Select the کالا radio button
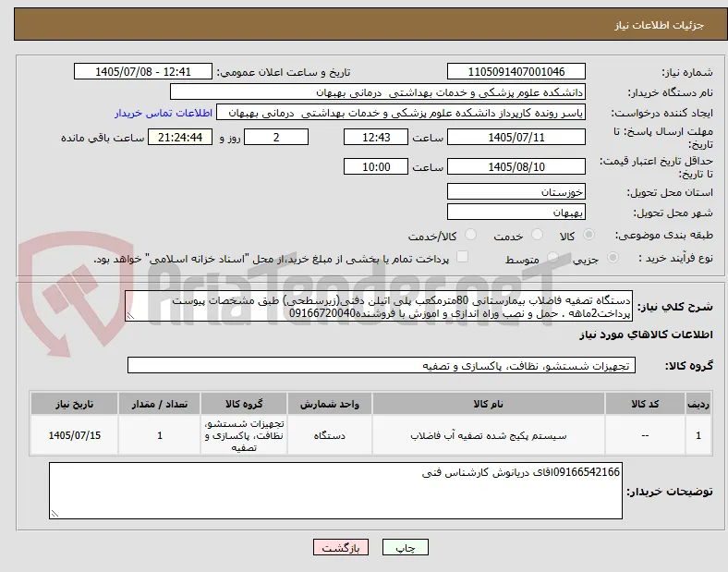 pyautogui.click(x=588, y=235)
